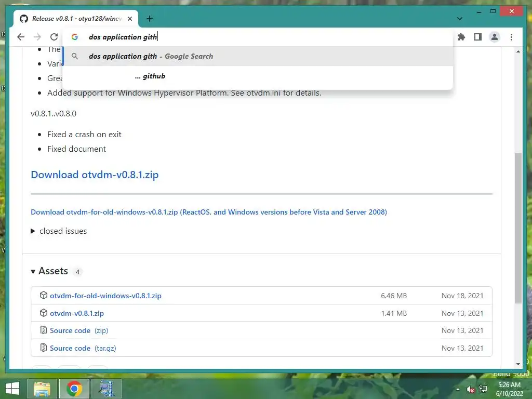This screenshot has height=399, width=532.
Task: Click file icon beside Source code (tar.gz)
Action: (44, 348)
